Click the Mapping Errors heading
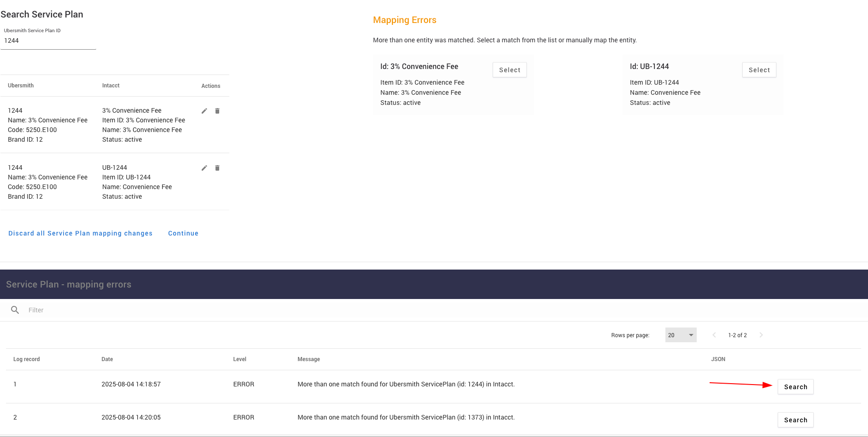The image size is (868, 437). coord(405,20)
